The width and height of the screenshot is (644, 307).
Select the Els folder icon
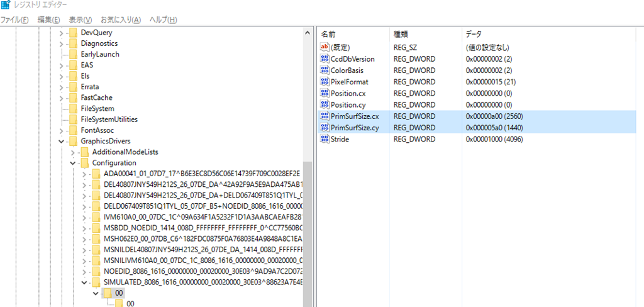(74, 76)
